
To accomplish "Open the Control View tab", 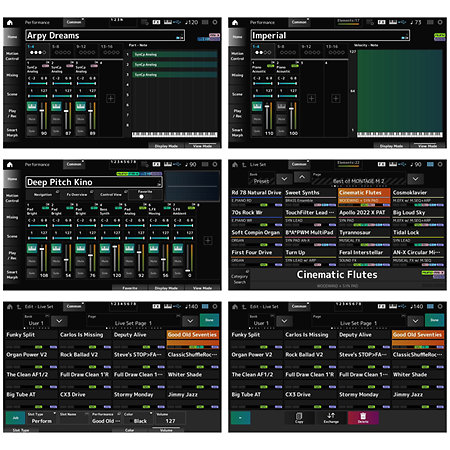I will tap(111, 195).
